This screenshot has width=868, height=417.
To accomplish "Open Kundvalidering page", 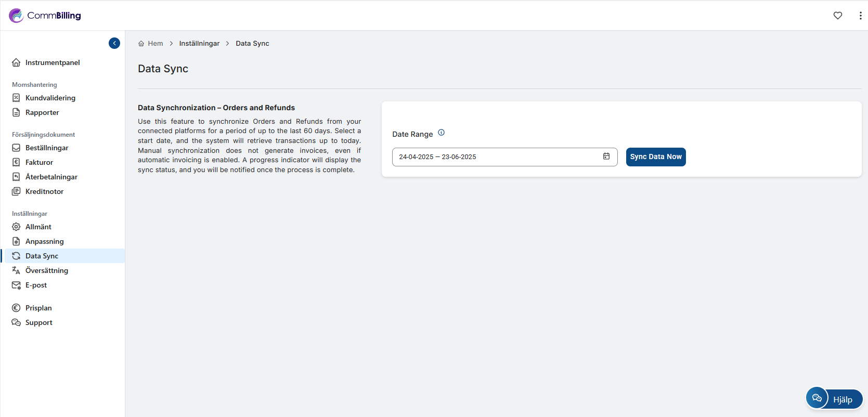I will (x=50, y=98).
